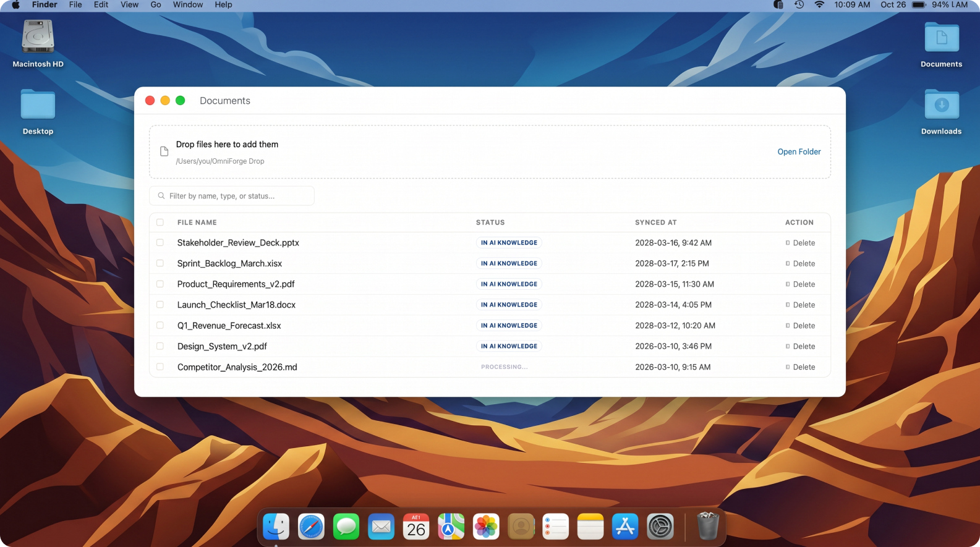Click the search magnifier icon in filter box
Viewport: 980px width, 547px height.
click(x=161, y=196)
